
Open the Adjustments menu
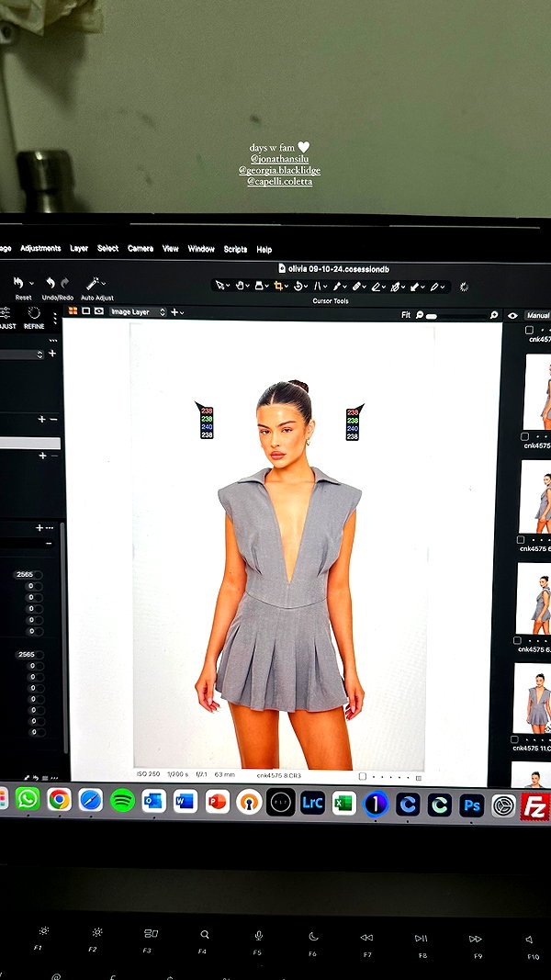[x=40, y=248]
